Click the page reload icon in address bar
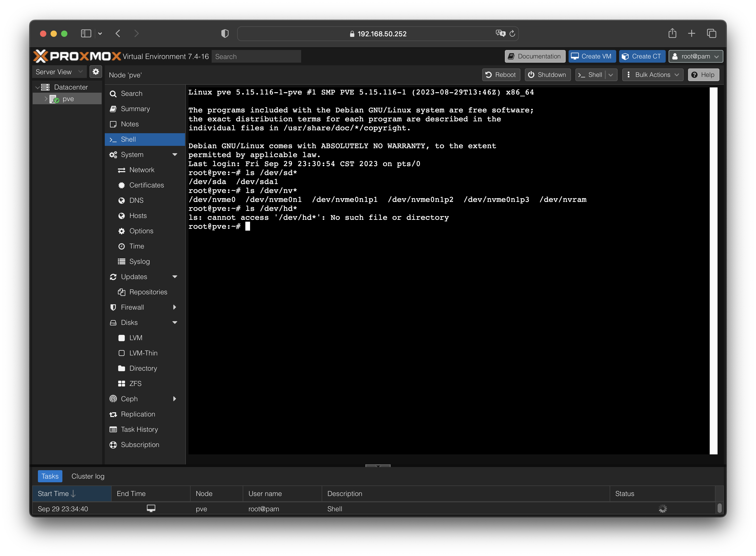The height and width of the screenshot is (556, 756). pos(512,34)
